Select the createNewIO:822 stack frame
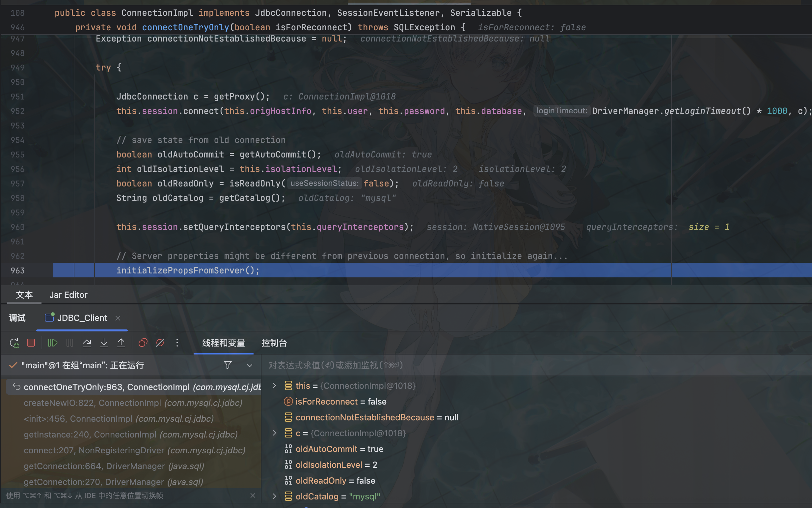This screenshot has height=508, width=812. click(x=133, y=403)
